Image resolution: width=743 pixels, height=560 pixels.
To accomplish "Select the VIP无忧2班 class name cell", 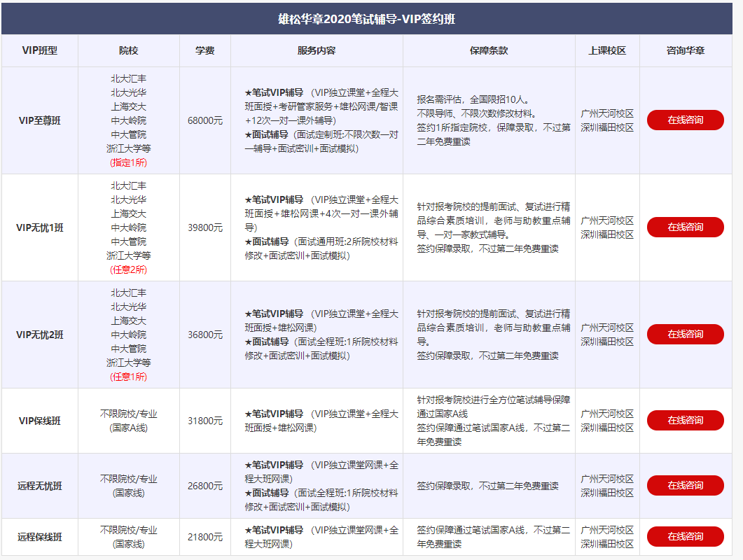I will [40, 335].
